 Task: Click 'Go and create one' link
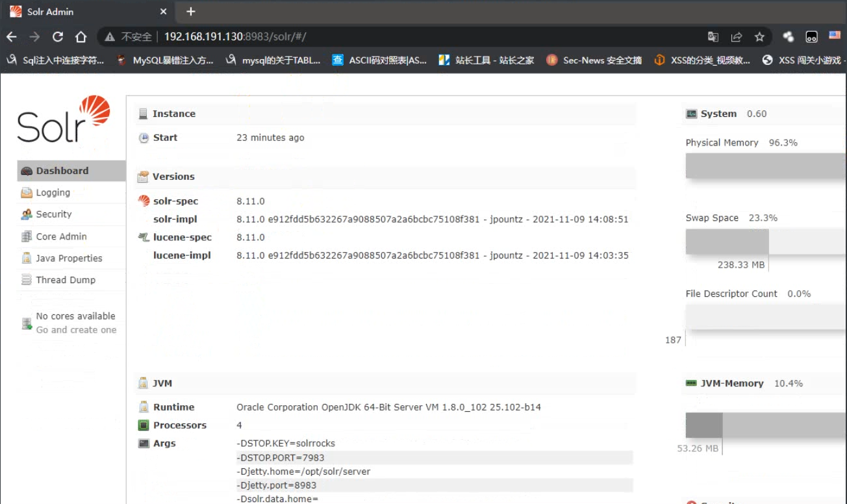76,330
